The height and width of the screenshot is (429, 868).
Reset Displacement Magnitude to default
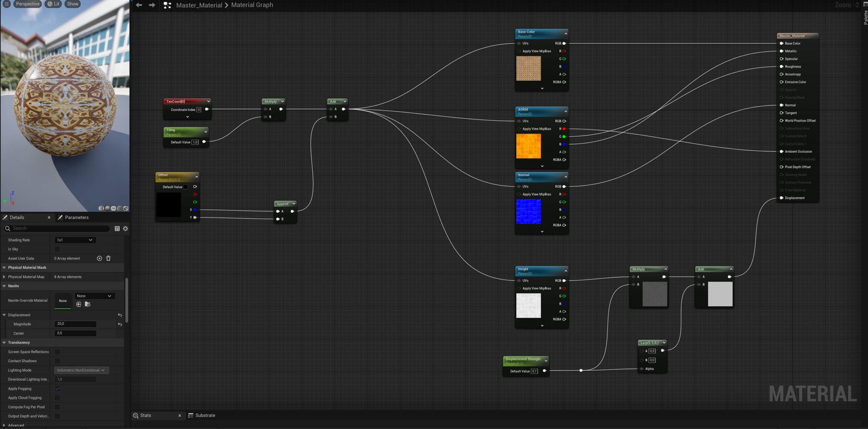click(x=120, y=324)
